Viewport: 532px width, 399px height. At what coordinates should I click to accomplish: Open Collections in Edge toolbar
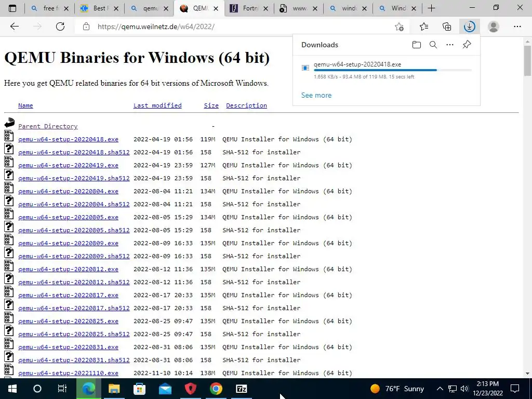point(447,26)
